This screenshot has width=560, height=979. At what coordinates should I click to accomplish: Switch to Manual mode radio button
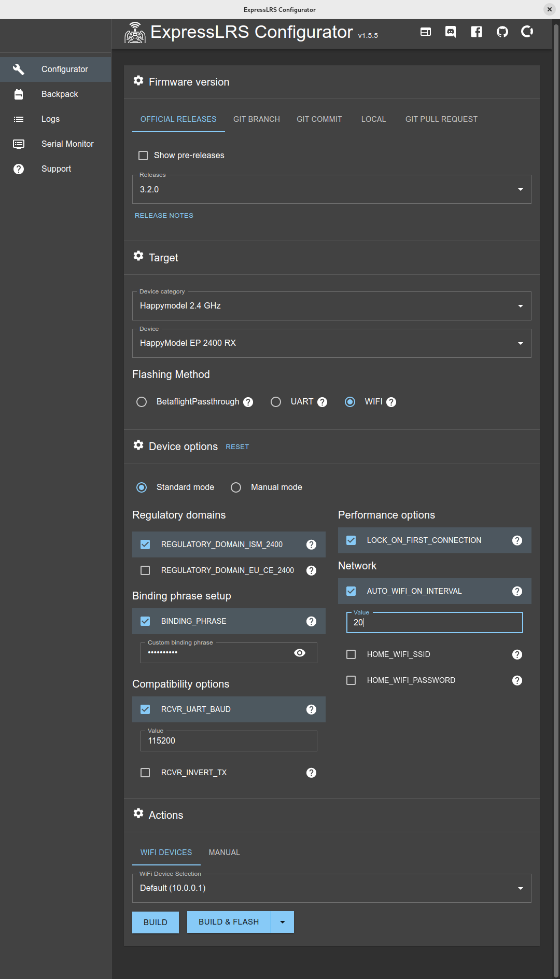pyautogui.click(x=236, y=487)
